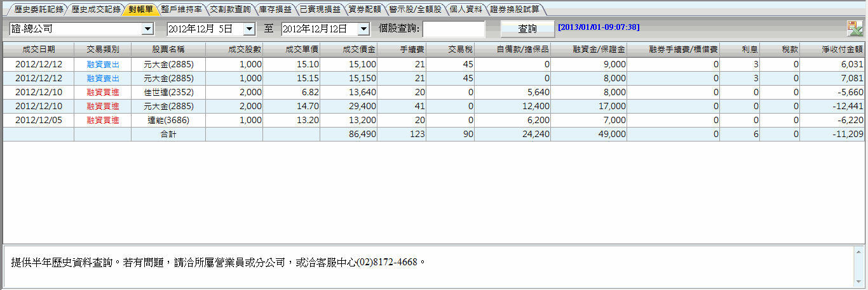Click the 個股查詢 input field

tap(453, 29)
